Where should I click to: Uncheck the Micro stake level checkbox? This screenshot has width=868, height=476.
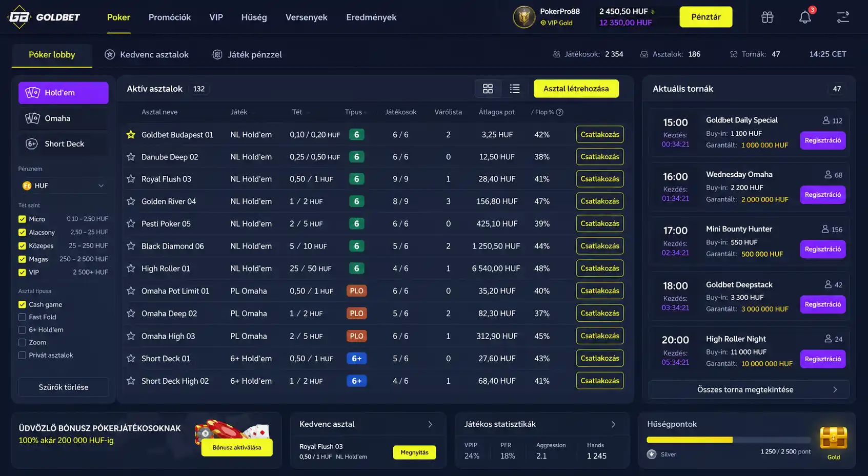[x=22, y=219]
